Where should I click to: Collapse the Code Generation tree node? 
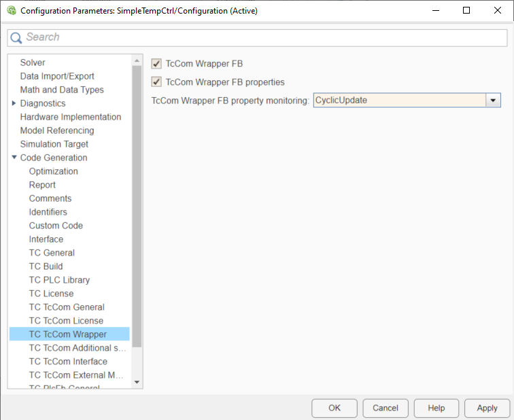point(14,157)
